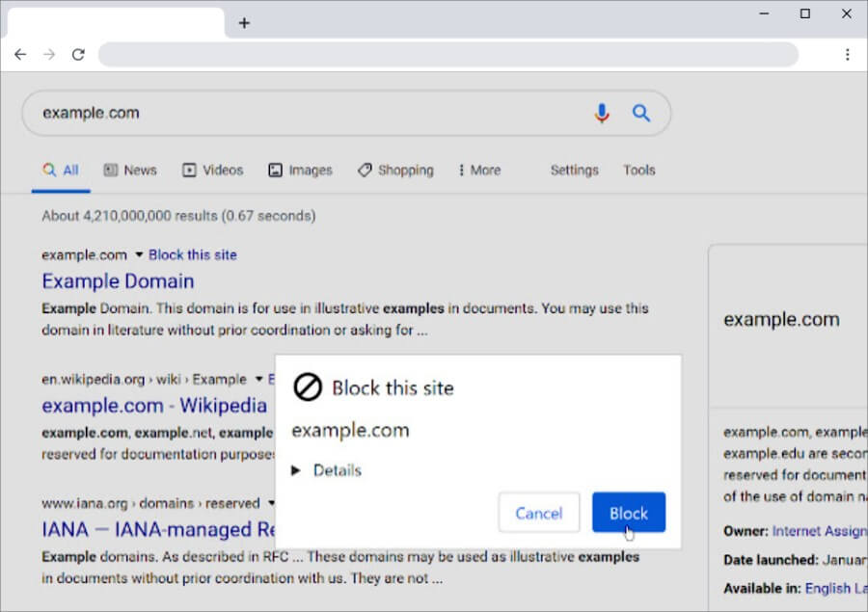868x612 pixels.
Task: Minimize the browser window
Action: pyautogui.click(x=764, y=13)
